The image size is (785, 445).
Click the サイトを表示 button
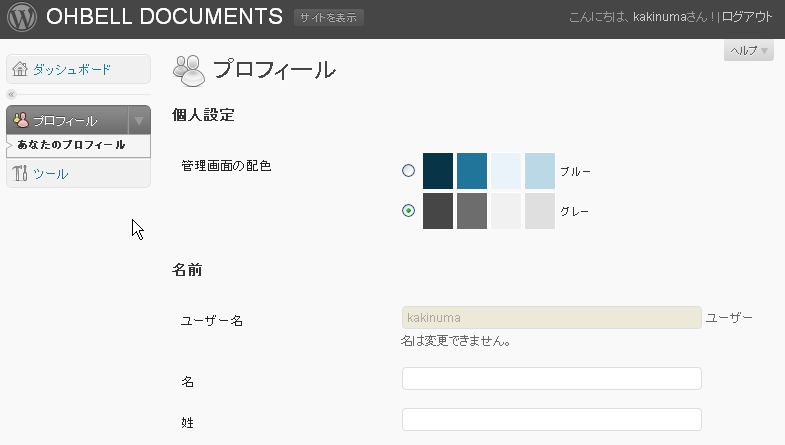329,18
